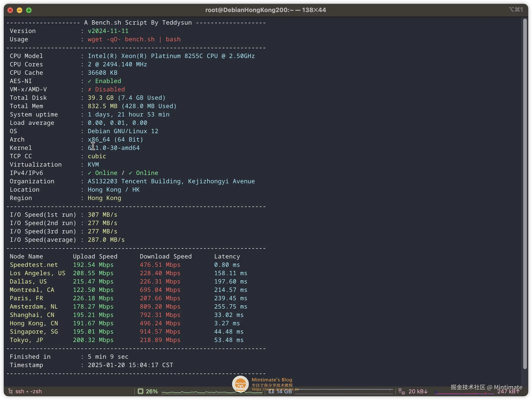This screenshot has width=532, height=400.
Task: Click the memory icon beside 14 GB
Action: (x=271, y=391)
